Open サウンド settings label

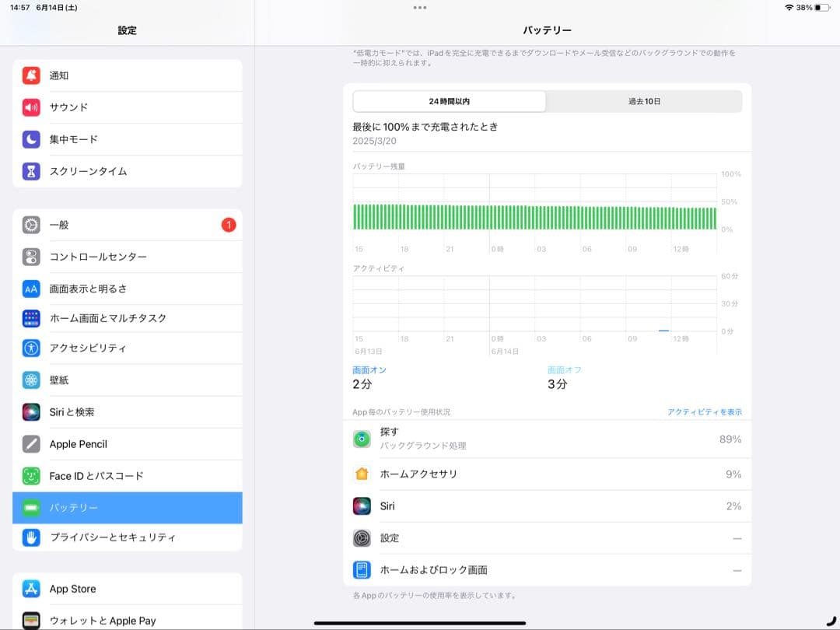pos(68,107)
